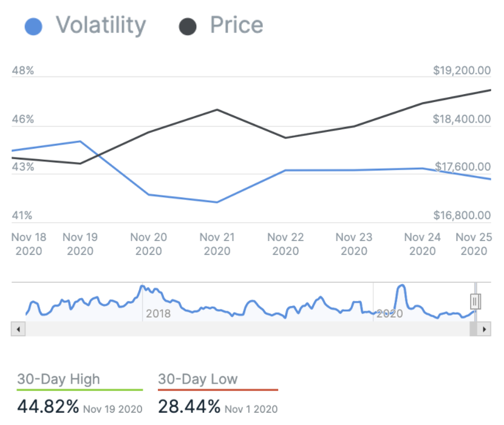Image resolution: width=504 pixels, height=425 pixels.
Task: Toggle the Price series legend label
Action: (236, 25)
